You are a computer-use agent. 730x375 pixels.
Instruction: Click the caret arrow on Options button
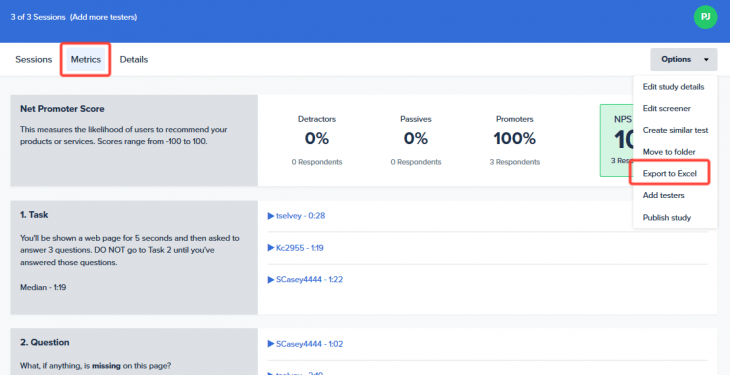coord(706,60)
